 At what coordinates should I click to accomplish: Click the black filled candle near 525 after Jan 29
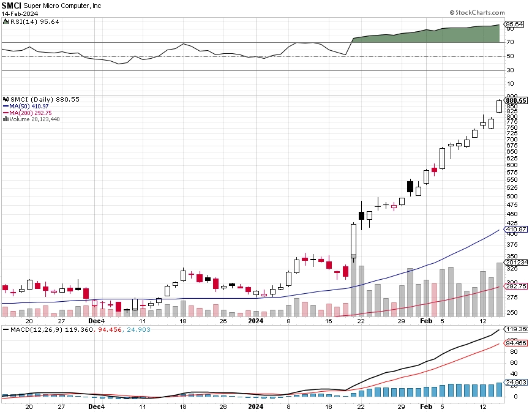(410, 187)
